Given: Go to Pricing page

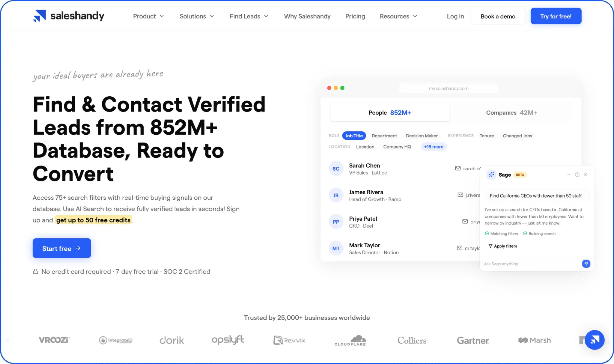Looking at the screenshot, I should coord(355,16).
